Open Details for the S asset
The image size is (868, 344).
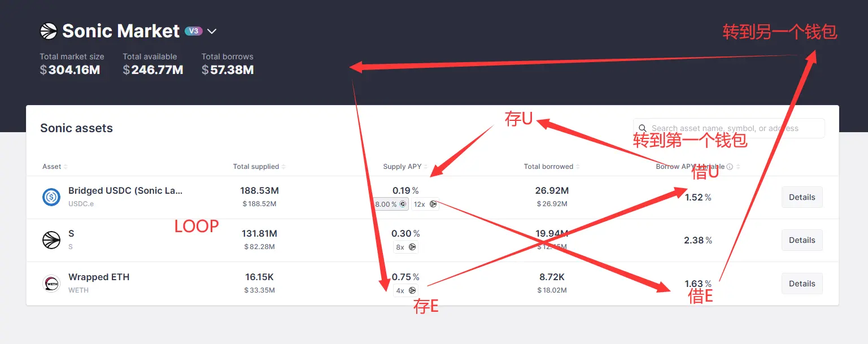(x=802, y=240)
